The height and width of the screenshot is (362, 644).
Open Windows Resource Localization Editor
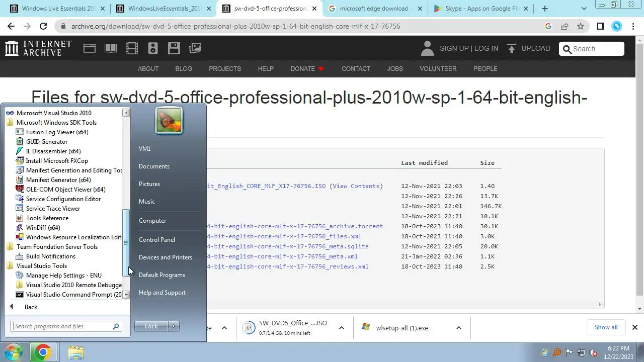(69, 237)
